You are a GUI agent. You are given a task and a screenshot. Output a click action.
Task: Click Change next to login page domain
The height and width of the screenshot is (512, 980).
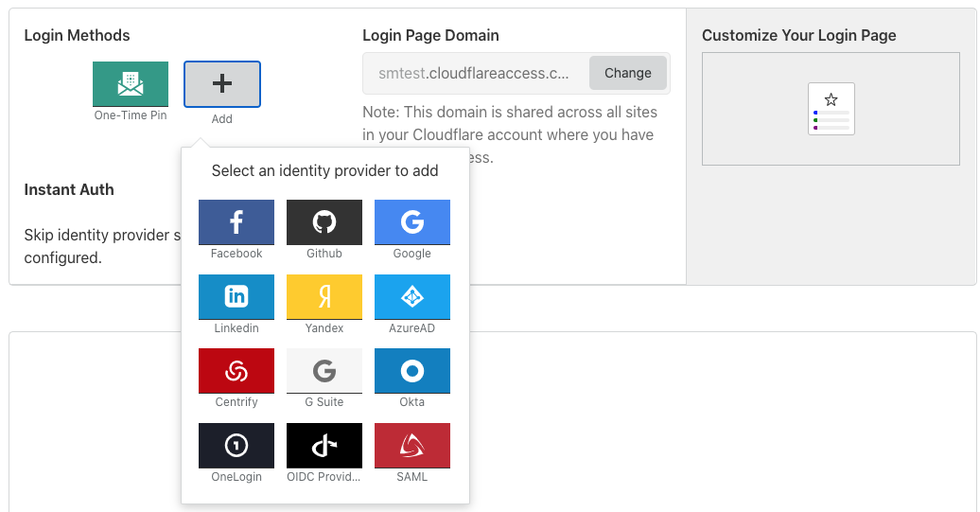tap(627, 73)
